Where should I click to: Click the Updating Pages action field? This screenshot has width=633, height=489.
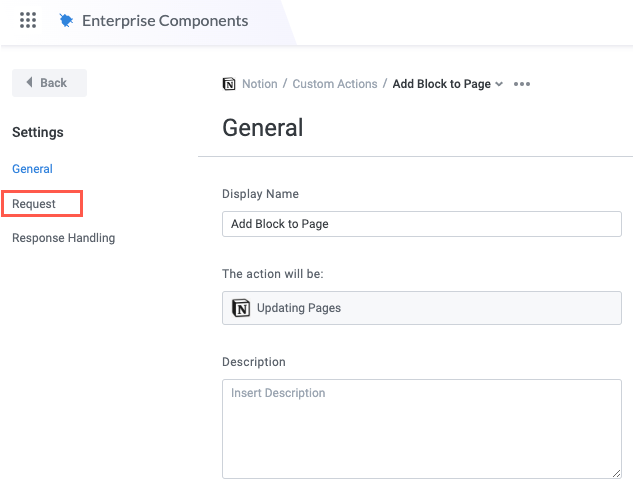pos(421,308)
